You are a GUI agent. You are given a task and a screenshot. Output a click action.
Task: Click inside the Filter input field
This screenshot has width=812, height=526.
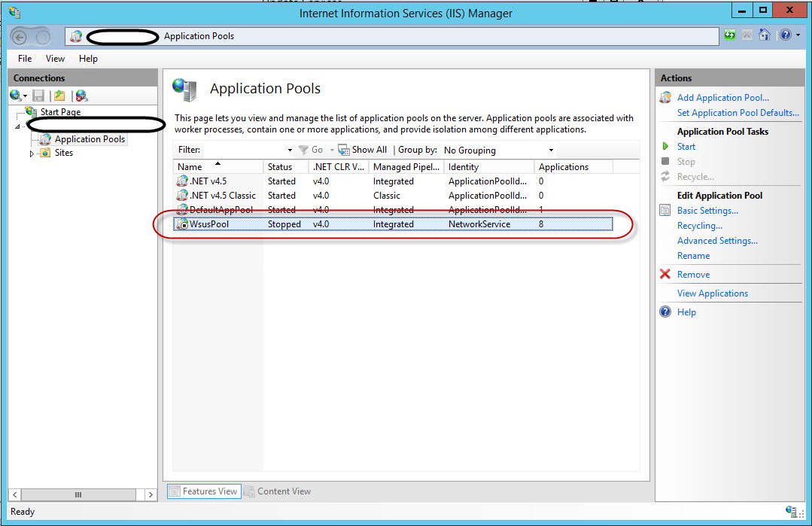pyautogui.click(x=241, y=150)
